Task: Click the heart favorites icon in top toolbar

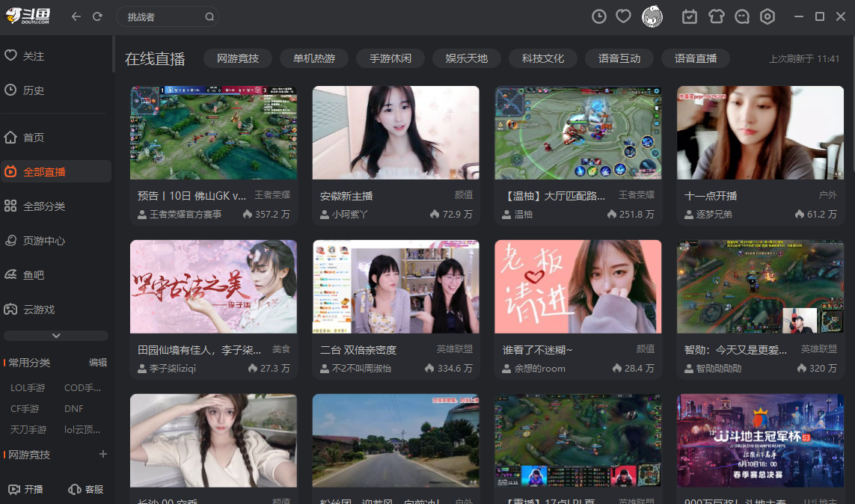Action: point(623,16)
